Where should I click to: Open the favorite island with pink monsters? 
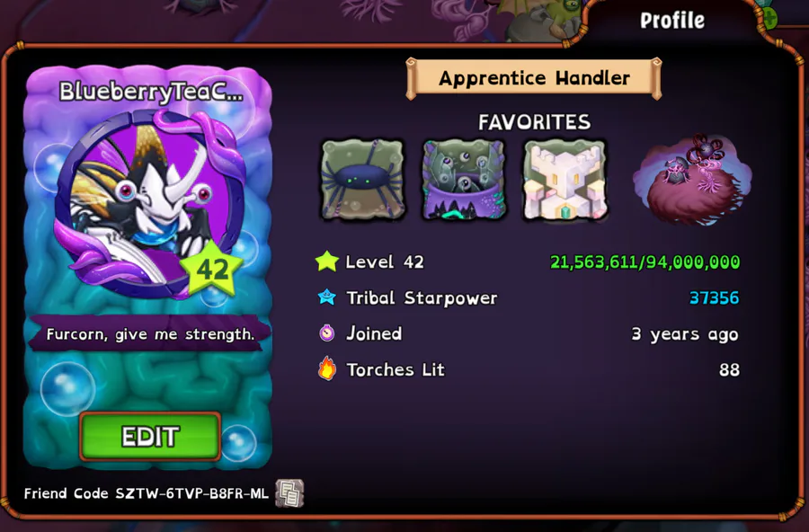point(692,180)
